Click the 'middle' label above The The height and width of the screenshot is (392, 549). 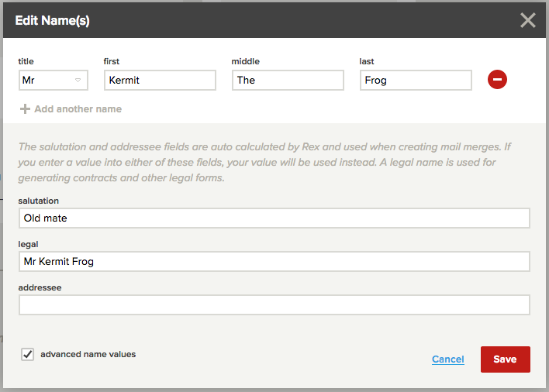pos(246,61)
